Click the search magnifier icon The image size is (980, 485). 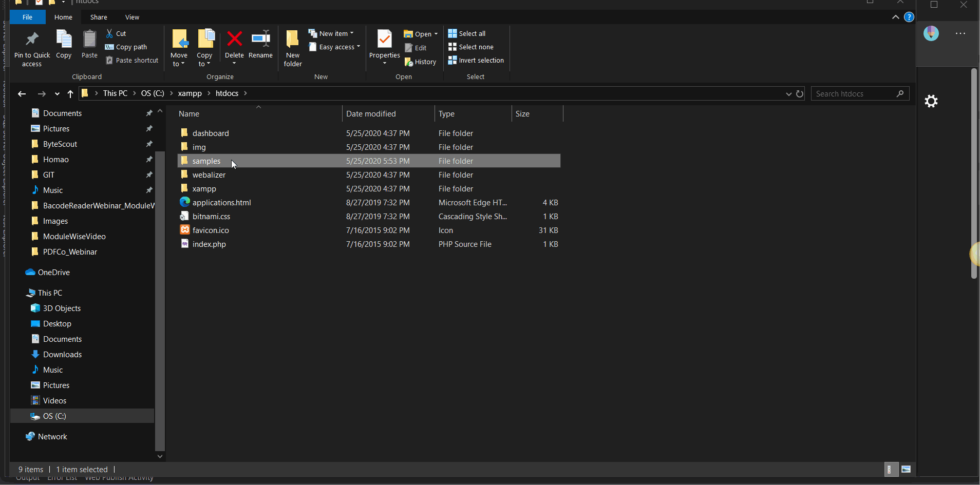[900, 93]
